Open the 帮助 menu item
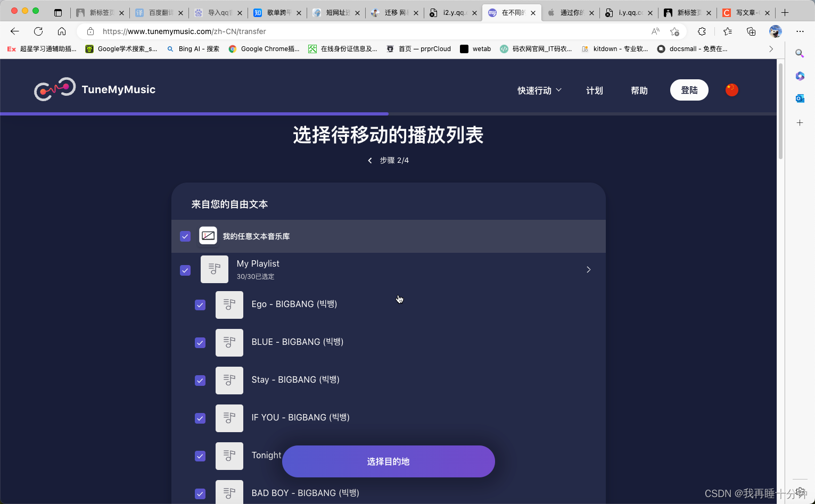This screenshot has width=815, height=504. point(639,90)
